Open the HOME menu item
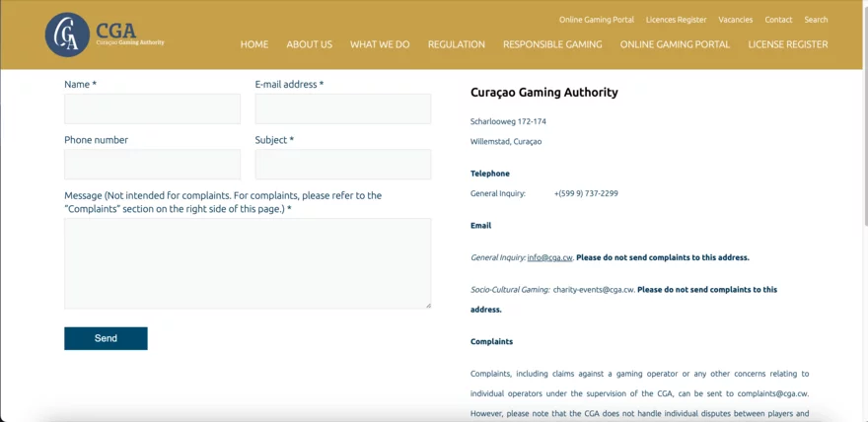This screenshot has width=868, height=422. click(254, 44)
